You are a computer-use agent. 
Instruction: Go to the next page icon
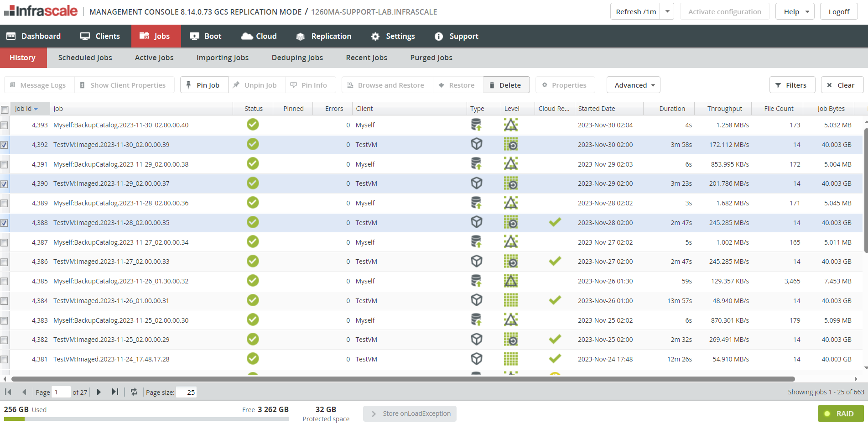99,392
